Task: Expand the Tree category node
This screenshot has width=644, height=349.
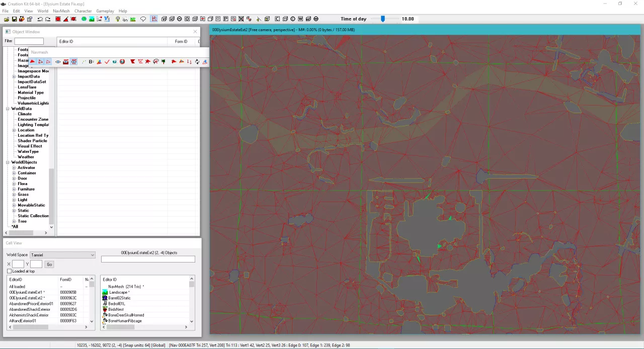Action: tap(14, 221)
